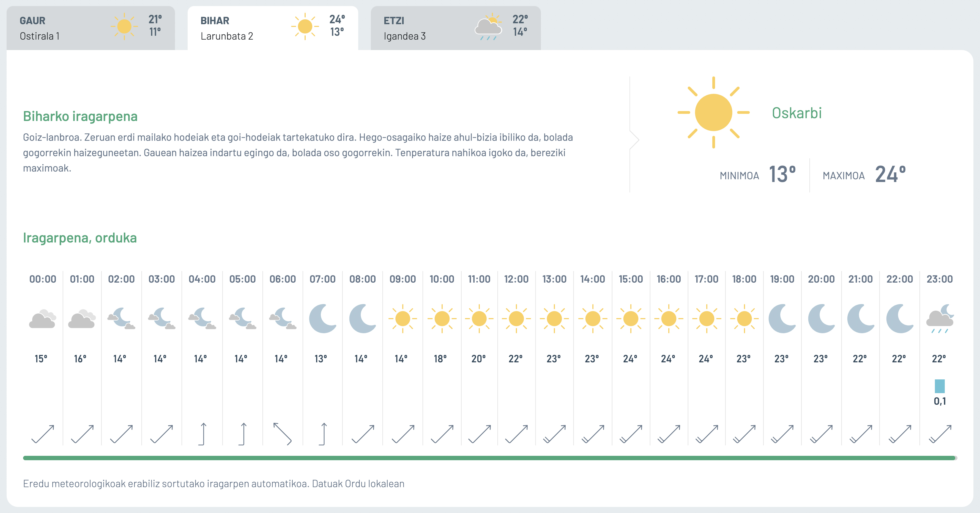Screen dimensions: 980x513
Task: Open the ETZI Igandea 3 tab
Action: pos(455,28)
